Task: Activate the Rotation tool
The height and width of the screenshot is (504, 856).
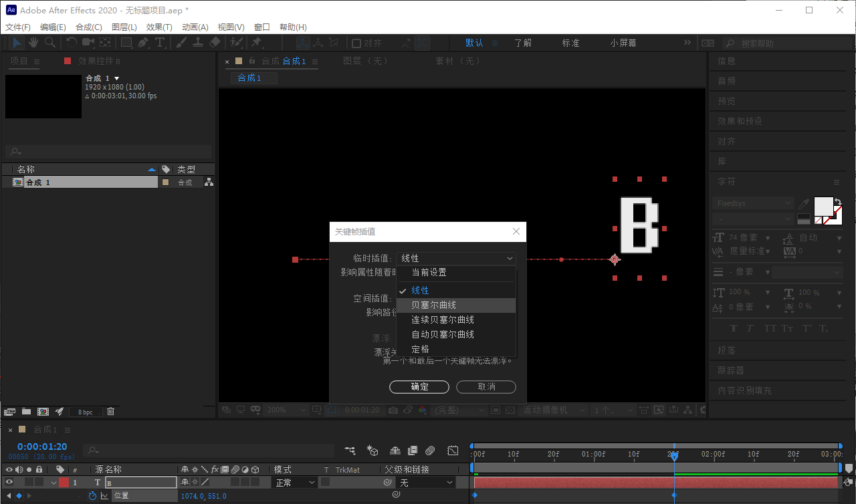Action: point(71,42)
